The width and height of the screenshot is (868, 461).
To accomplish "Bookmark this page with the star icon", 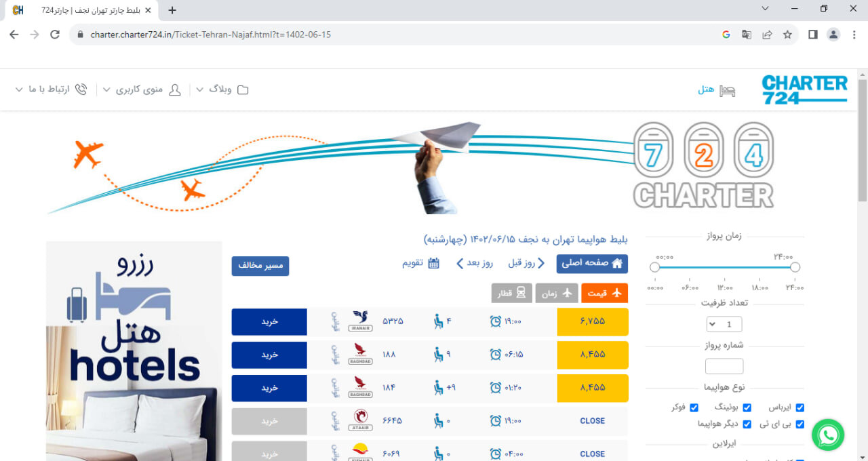I will tap(787, 35).
